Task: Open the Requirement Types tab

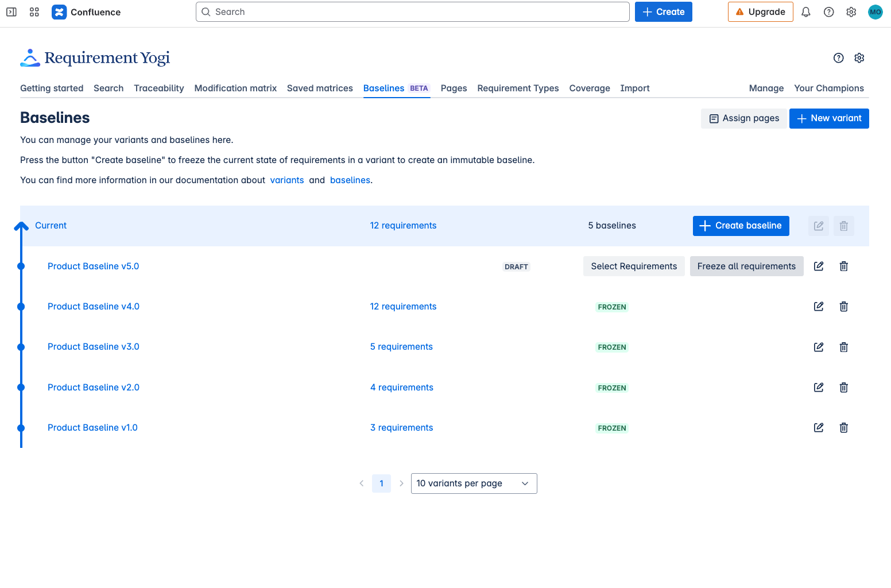Action: point(518,88)
